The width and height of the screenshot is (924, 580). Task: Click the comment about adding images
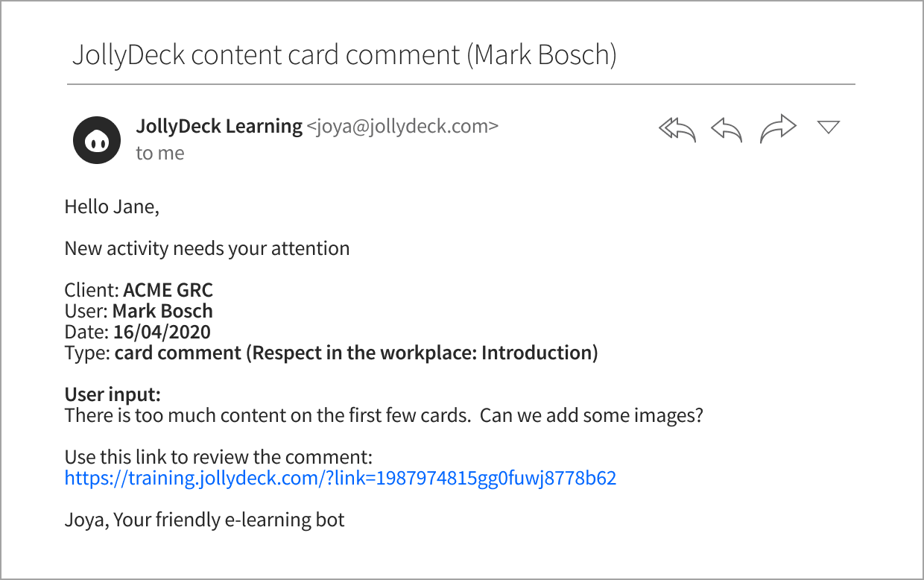[384, 415]
